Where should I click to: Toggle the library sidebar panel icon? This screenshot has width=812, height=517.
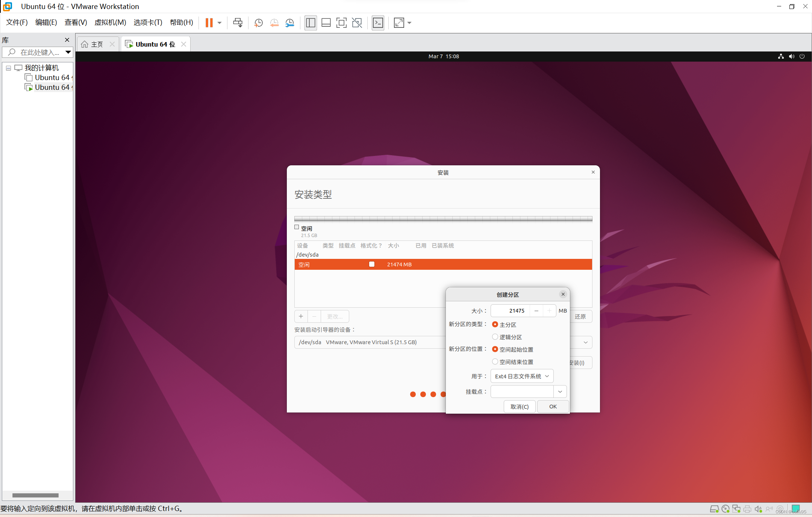(311, 23)
